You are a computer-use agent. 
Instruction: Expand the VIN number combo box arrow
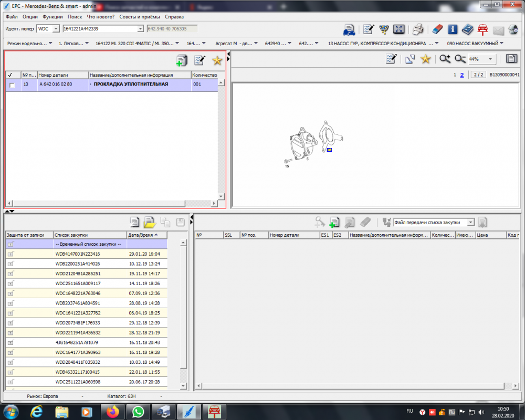click(141, 29)
